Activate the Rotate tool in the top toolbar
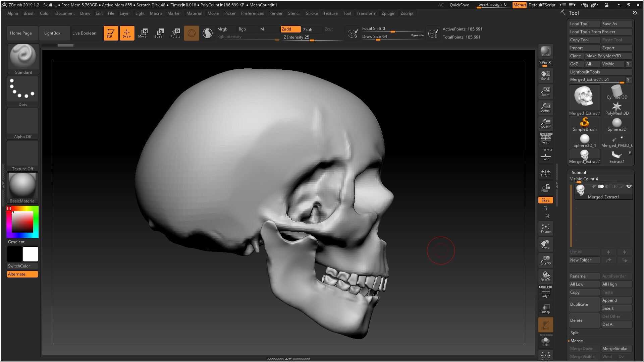The height and width of the screenshot is (362, 644). coord(175,33)
